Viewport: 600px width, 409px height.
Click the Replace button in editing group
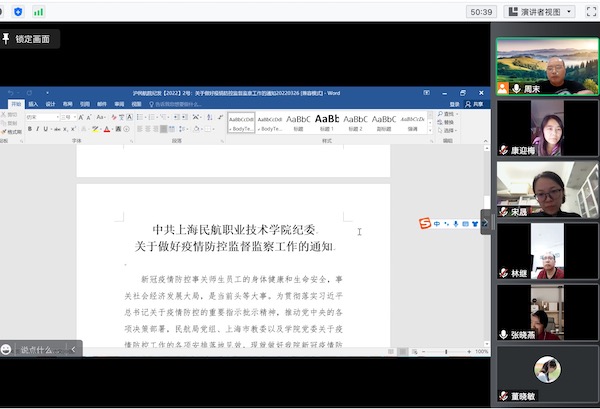[446, 122]
